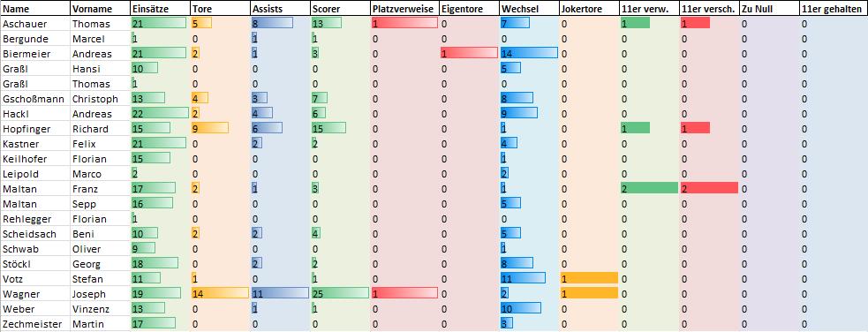Click Aschauer's Platzverweise cell with 1

(x=405, y=24)
